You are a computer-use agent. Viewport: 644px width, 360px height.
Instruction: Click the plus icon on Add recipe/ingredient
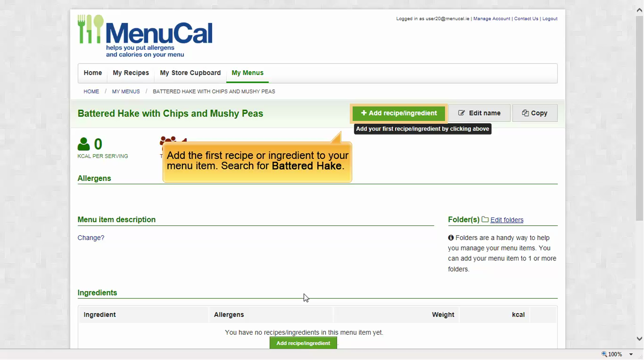coord(364,113)
